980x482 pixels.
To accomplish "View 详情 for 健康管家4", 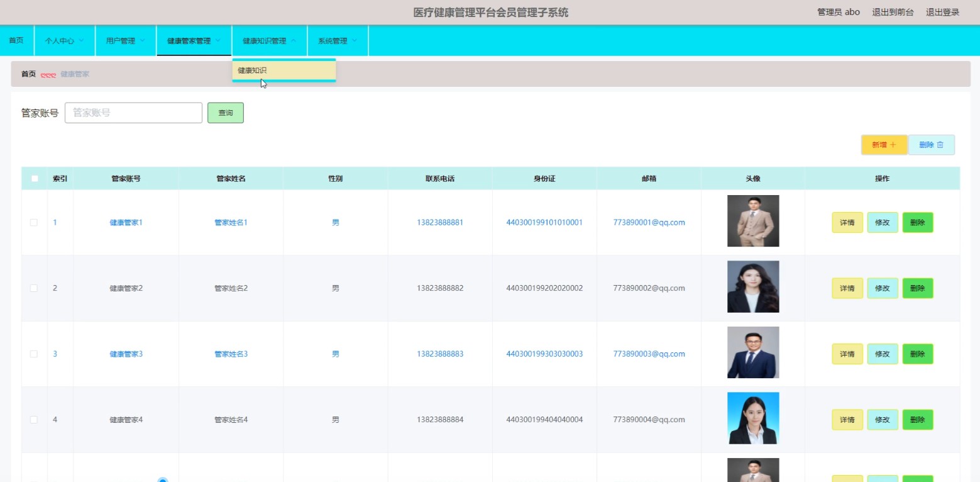I will tap(847, 420).
